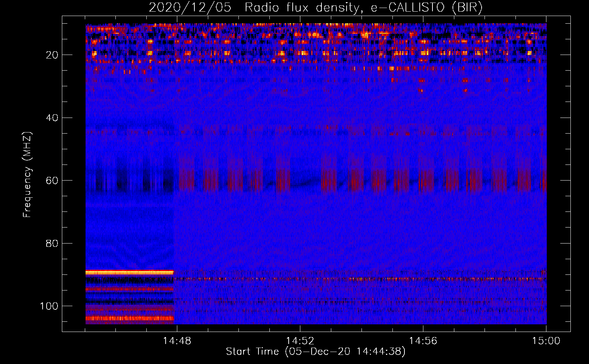Click the '14:52' time tick label
The height and width of the screenshot is (364, 589).
coord(300,341)
